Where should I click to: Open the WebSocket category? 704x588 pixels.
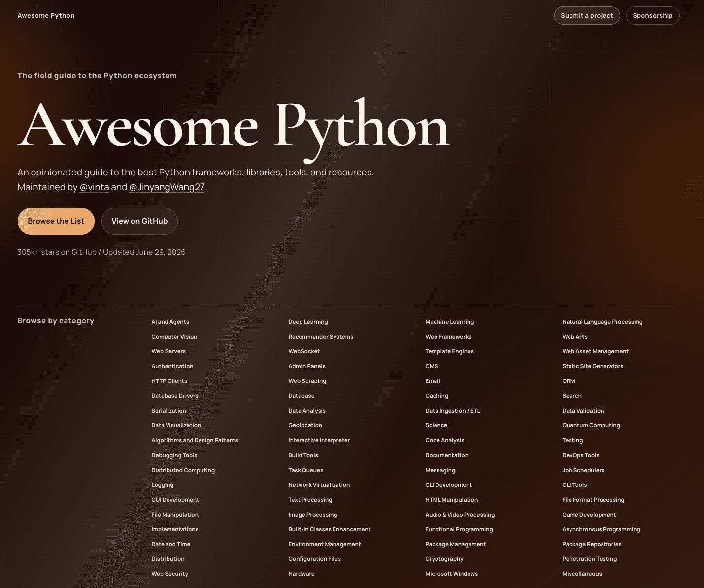[x=304, y=351]
